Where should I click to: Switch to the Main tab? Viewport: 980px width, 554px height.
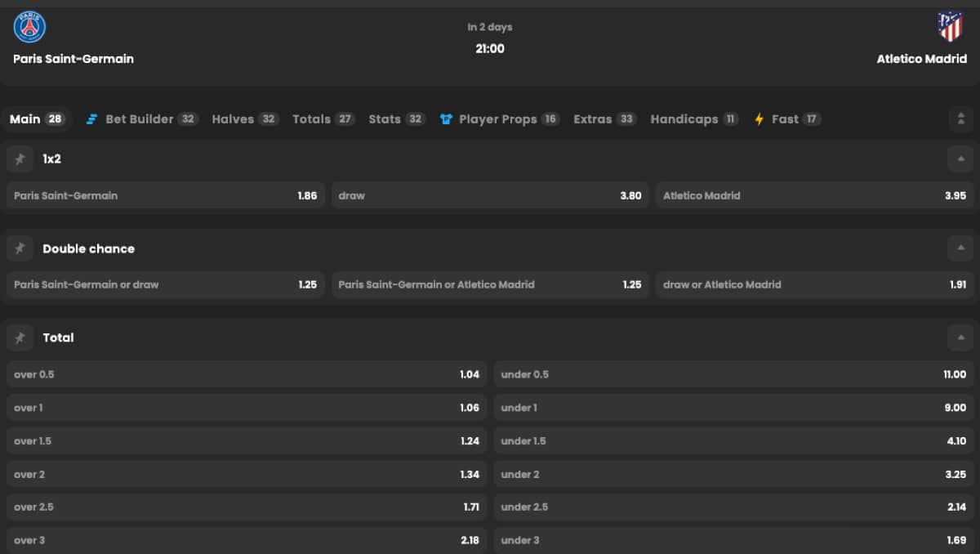pos(38,119)
